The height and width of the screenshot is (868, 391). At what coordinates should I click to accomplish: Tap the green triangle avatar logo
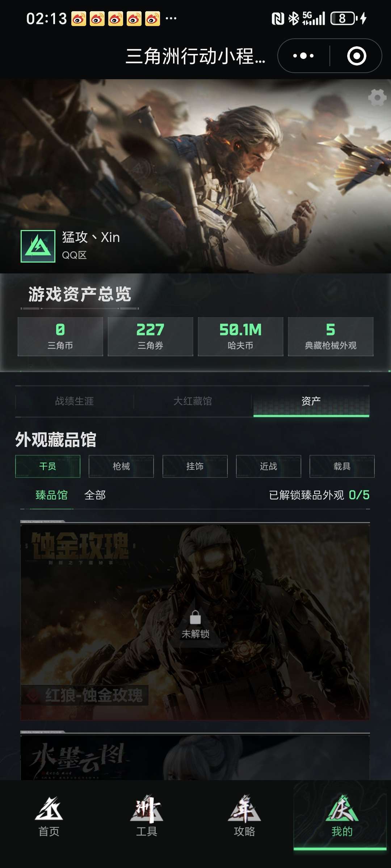click(x=38, y=246)
